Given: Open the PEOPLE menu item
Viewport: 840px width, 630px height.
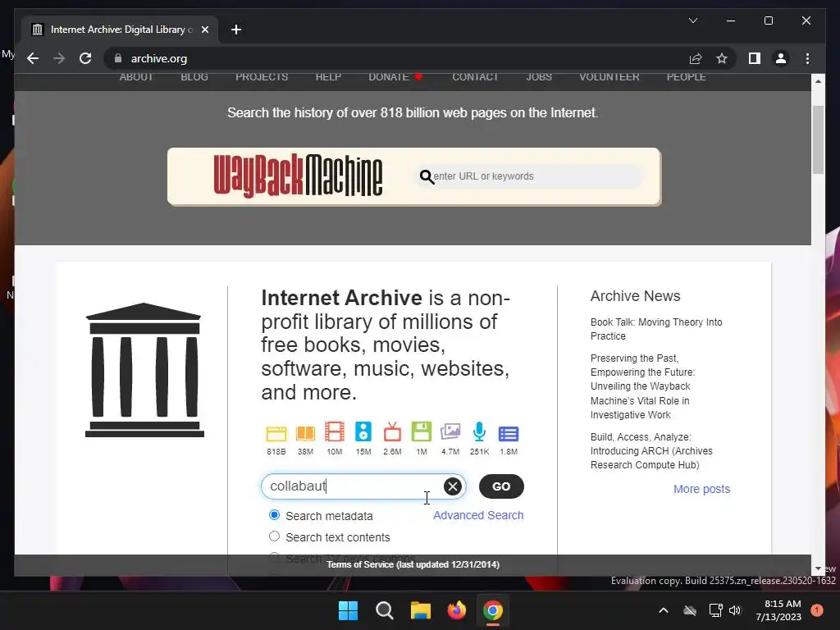Looking at the screenshot, I should (687, 77).
